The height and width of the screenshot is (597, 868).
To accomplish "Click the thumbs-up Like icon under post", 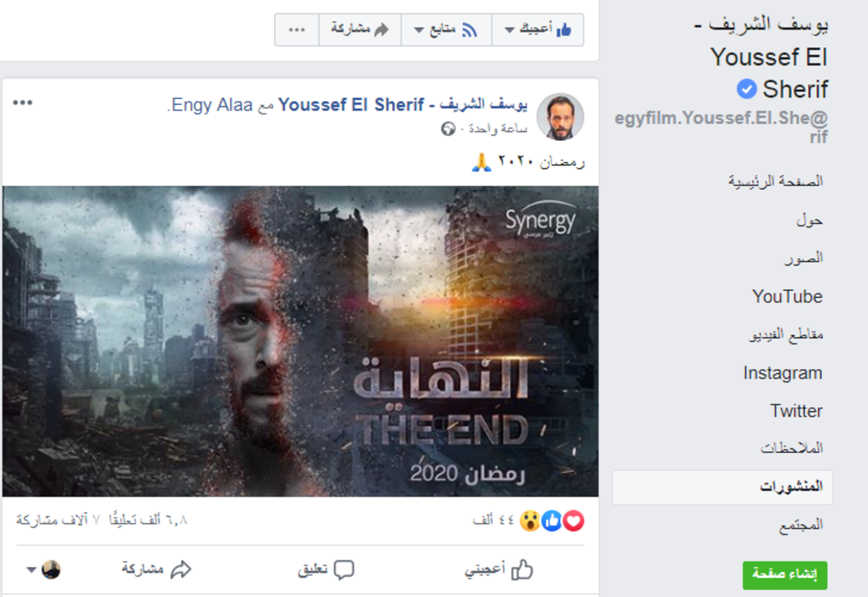I will 522,570.
